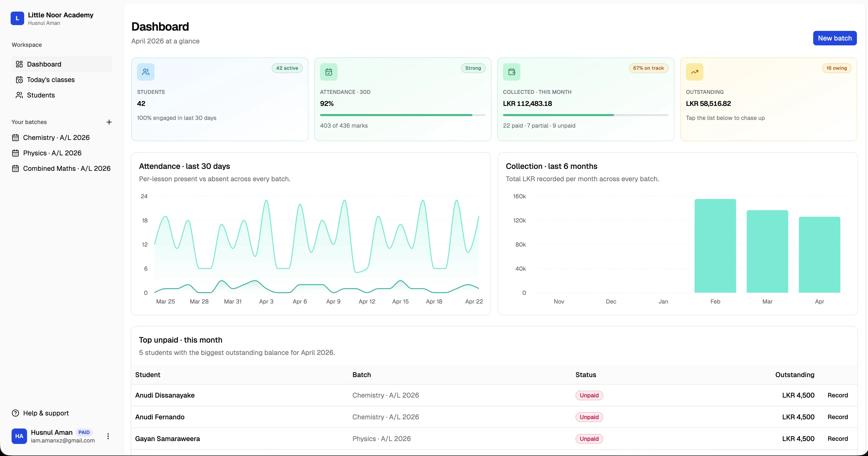Click 'Attendance · last 30 days' heading
The width and height of the screenshot is (868, 456).
pos(184,166)
